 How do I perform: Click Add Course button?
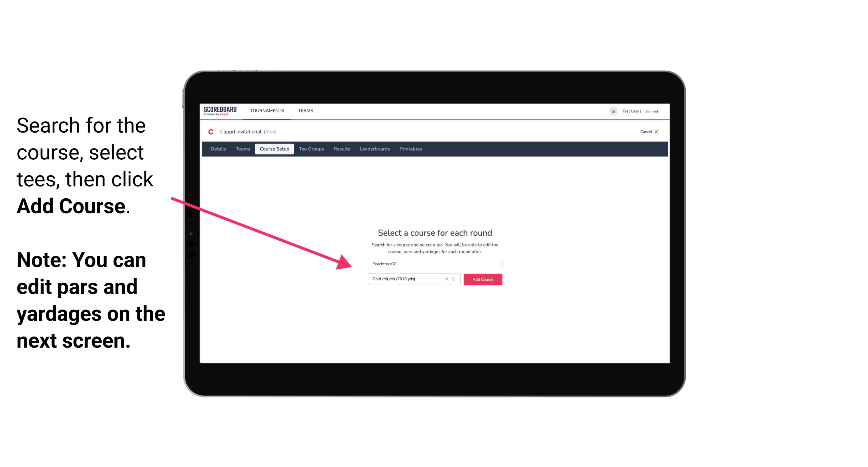482,279
